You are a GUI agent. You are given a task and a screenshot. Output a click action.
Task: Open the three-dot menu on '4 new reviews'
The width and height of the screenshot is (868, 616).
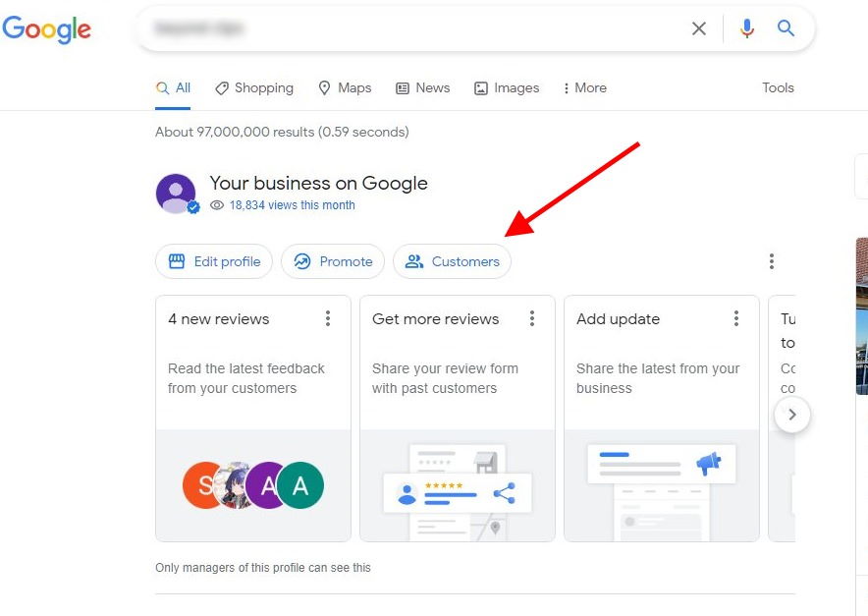point(328,318)
